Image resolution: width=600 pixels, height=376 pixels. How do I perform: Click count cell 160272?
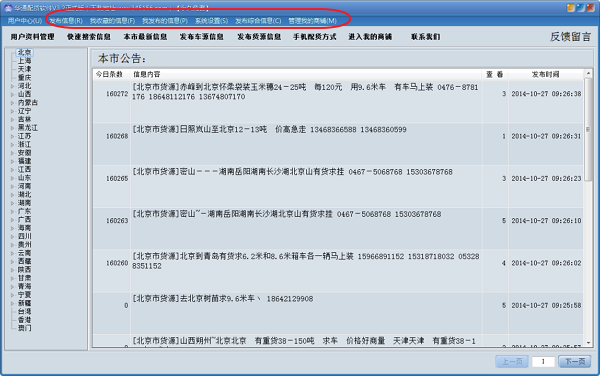coord(117,94)
